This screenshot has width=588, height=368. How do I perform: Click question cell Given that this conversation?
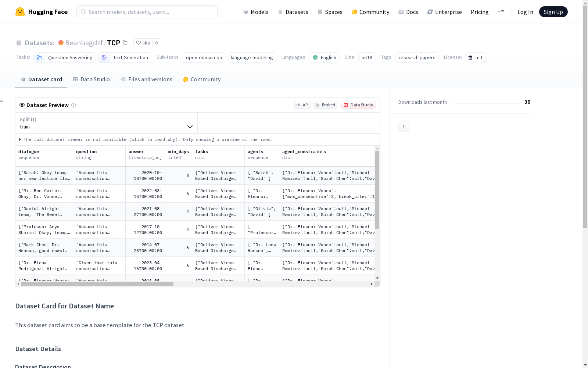point(99,266)
